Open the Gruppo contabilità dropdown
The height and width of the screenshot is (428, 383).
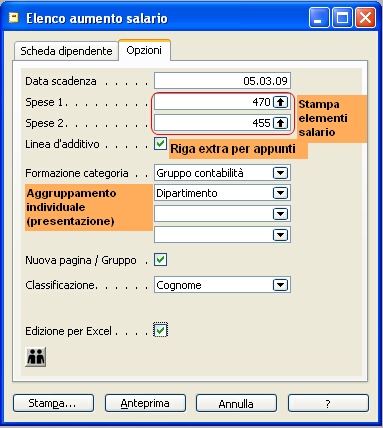(x=280, y=173)
